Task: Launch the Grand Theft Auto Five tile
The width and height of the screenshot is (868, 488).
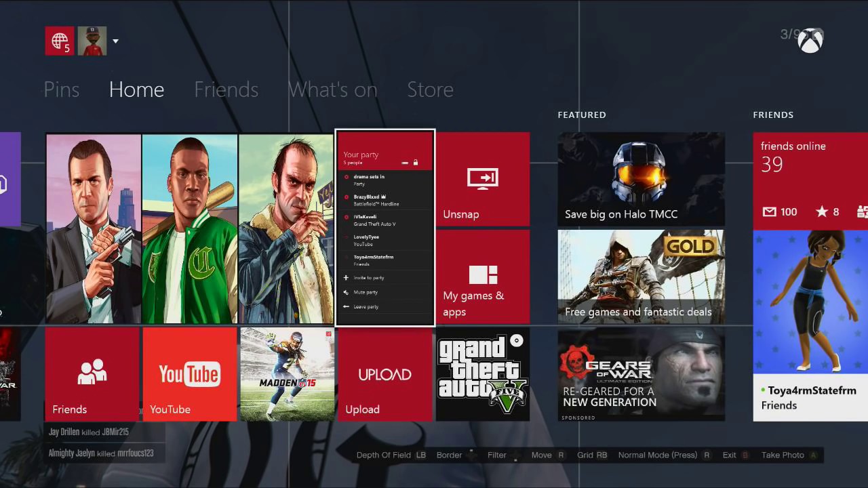Action: (483, 375)
